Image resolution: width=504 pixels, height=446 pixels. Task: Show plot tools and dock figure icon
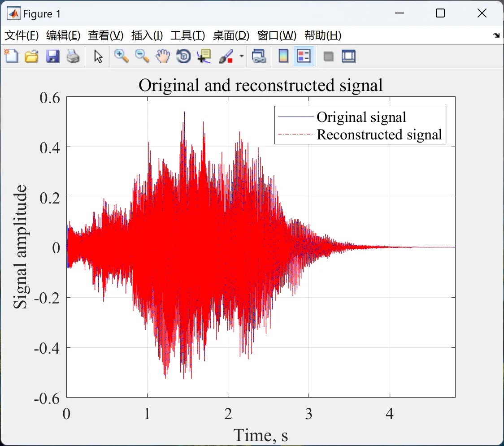pyautogui.click(x=348, y=56)
